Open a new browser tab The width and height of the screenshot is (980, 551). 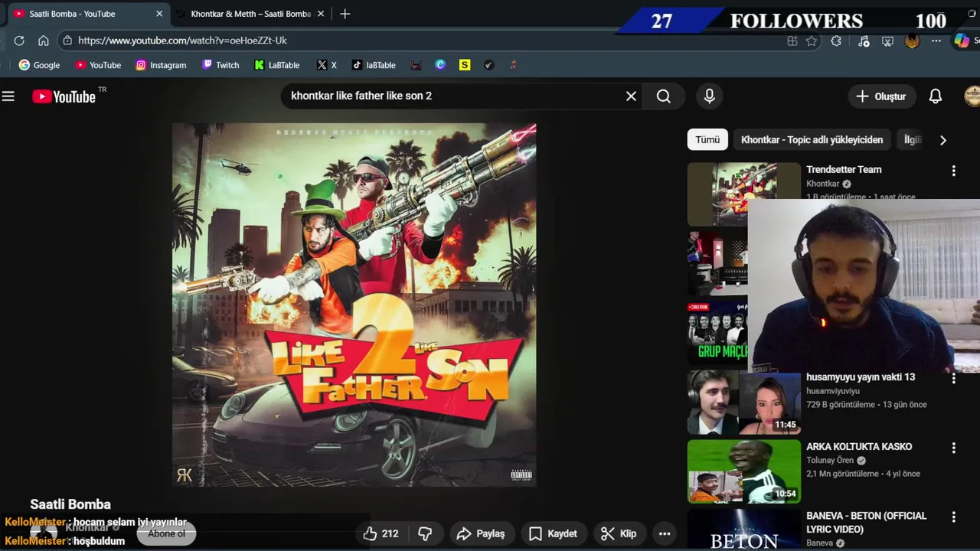[345, 14]
